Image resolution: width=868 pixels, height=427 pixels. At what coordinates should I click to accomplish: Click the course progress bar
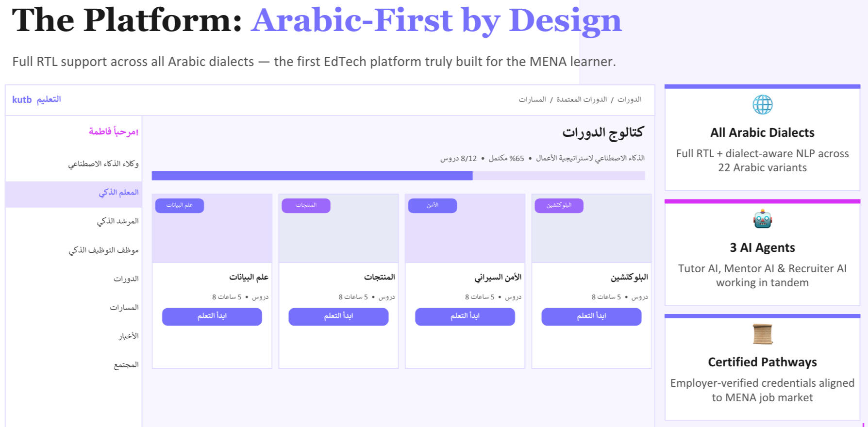(398, 176)
